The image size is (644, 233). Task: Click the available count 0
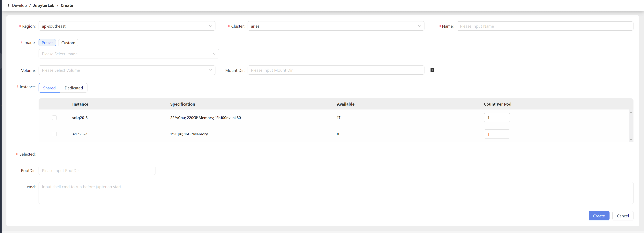tap(338, 134)
